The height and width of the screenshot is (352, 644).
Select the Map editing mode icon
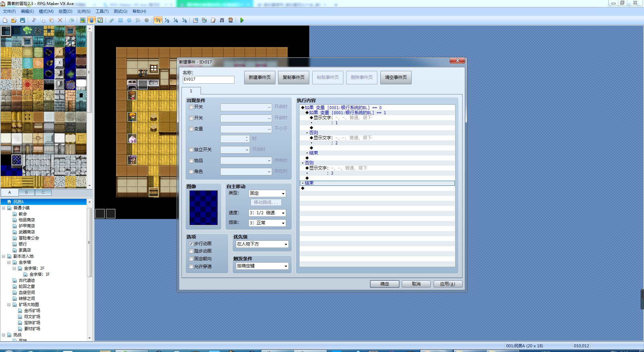tap(83, 20)
